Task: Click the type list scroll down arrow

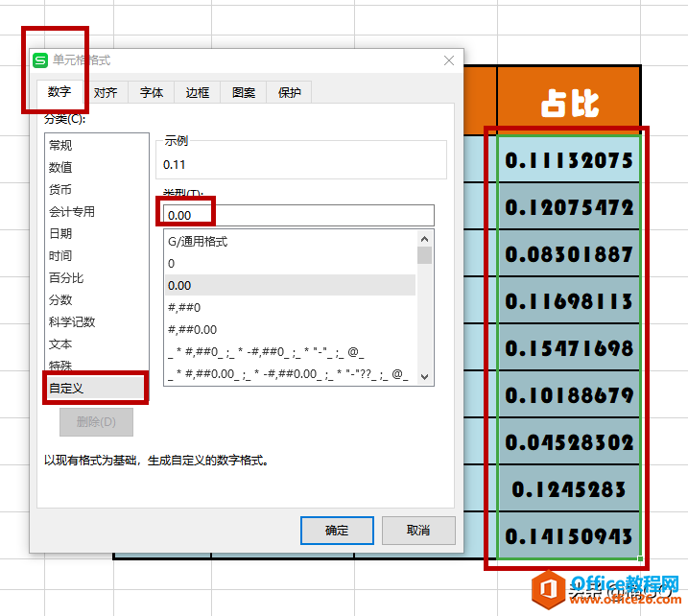Action: coord(424,376)
